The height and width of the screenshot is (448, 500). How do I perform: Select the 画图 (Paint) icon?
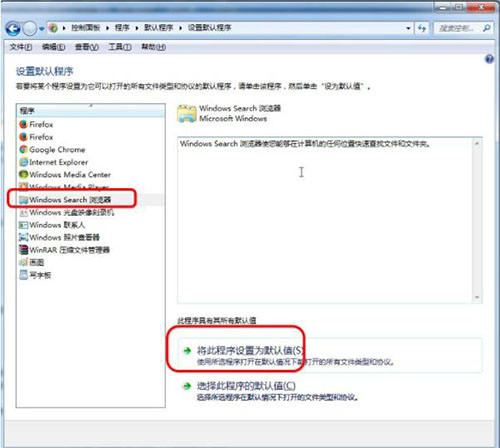(23, 262)
